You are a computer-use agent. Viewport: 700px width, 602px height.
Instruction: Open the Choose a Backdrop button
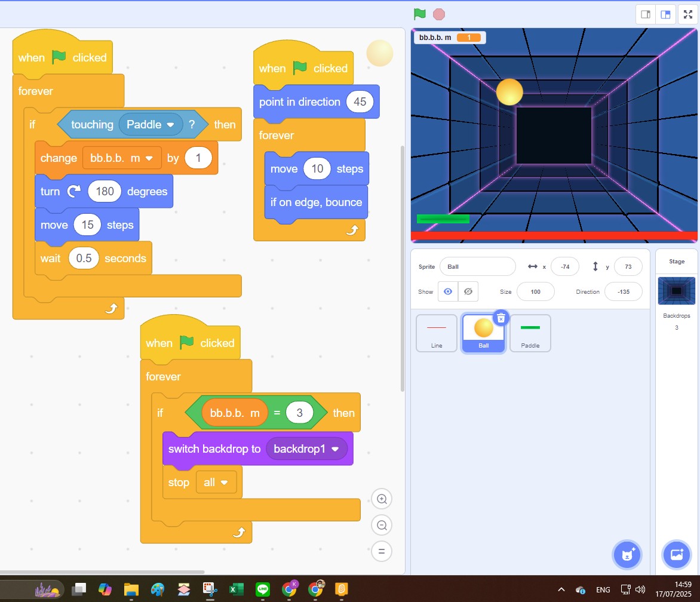coord(676,555)
